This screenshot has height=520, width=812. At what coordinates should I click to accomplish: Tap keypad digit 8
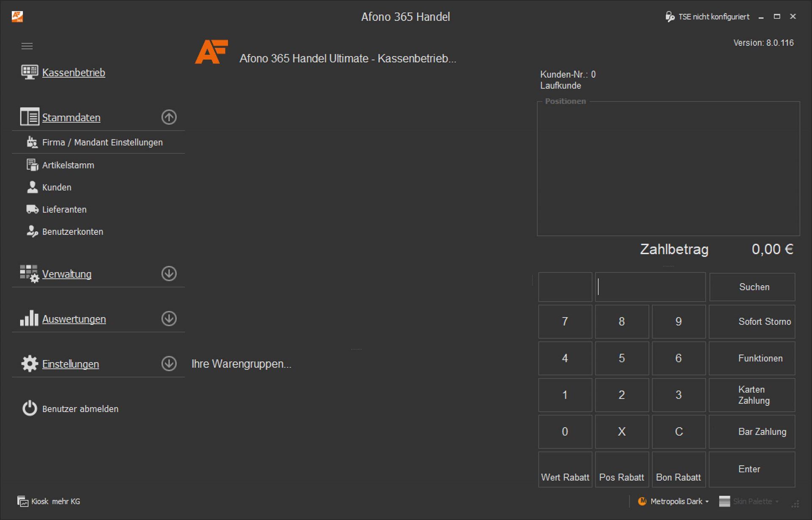pos(622,321)
